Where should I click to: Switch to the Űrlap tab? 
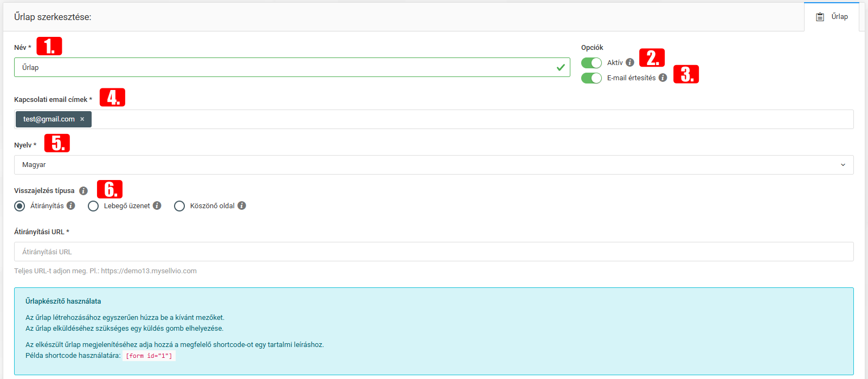point(832,17)
